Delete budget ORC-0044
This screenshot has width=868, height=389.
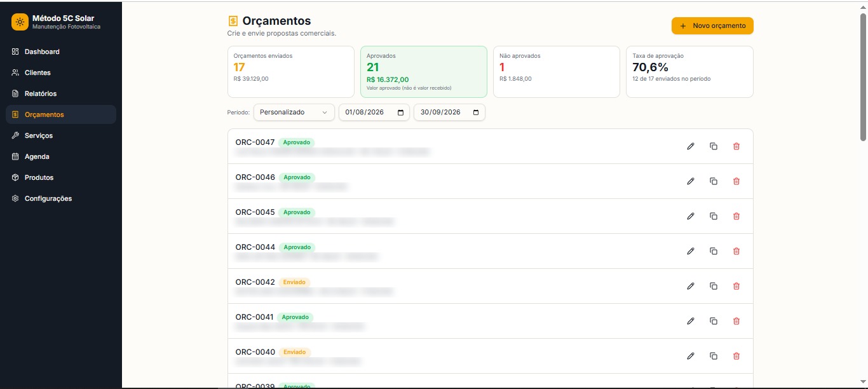(x=736, y=251)
